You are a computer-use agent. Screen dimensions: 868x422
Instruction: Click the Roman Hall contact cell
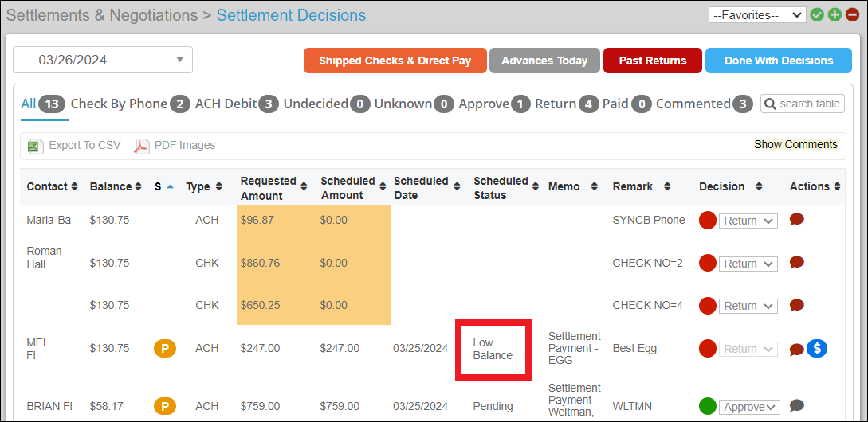pyautogui.click(x=45, y=258)
